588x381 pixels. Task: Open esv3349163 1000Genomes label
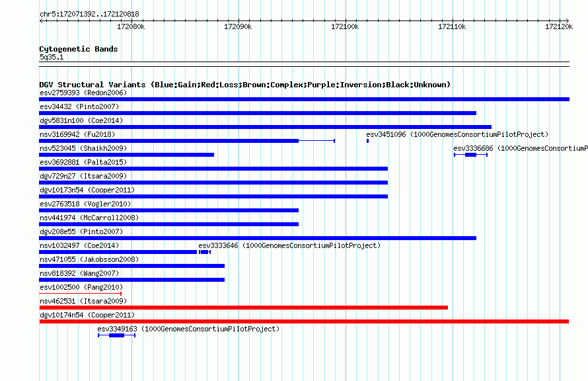tap(189, 329)
